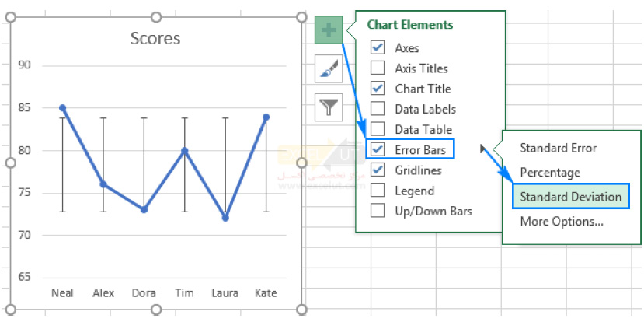644x322 pixels.
Task: Open More Options for error bars
Action: tap(561, 222)
